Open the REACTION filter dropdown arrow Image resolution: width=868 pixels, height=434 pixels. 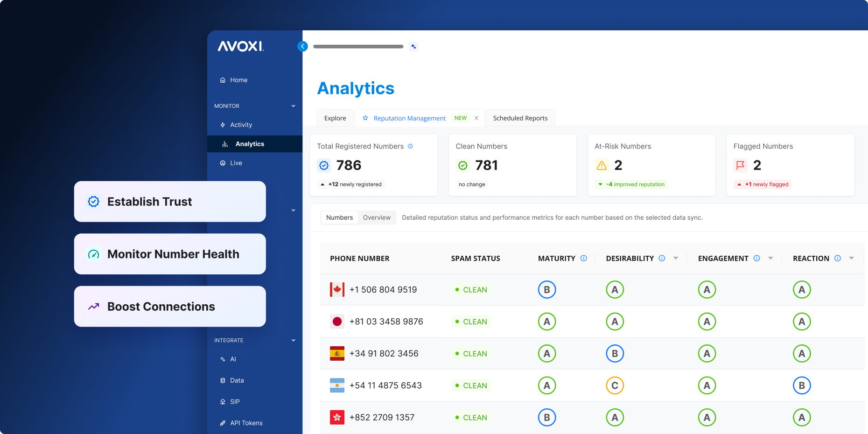point(852,258)
